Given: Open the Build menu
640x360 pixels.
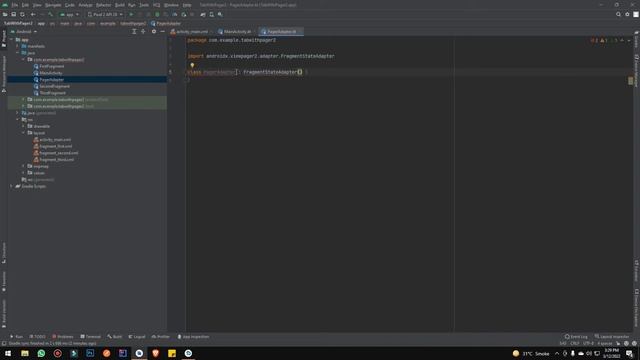Looking at the screenshot, I should point(120,5).
